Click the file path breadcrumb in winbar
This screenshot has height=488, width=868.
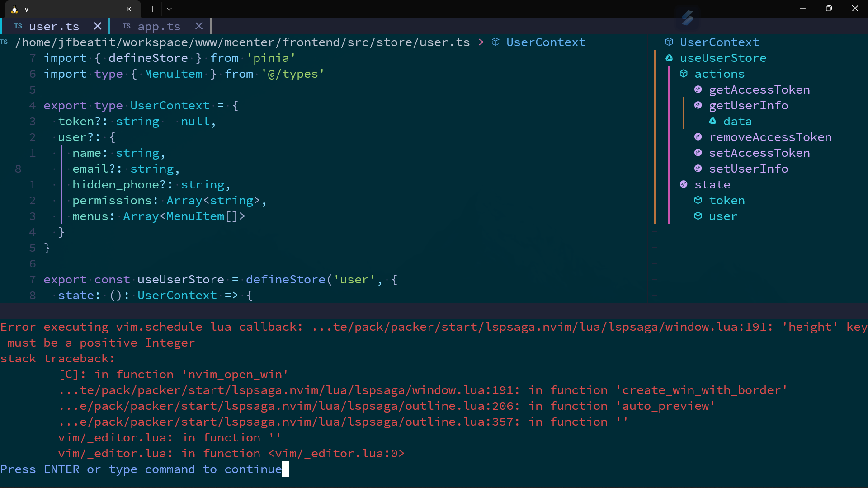pos(242,42)
